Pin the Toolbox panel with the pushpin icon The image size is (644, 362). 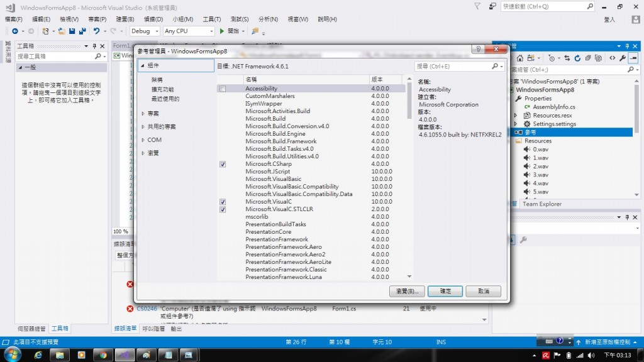[94, 46]
